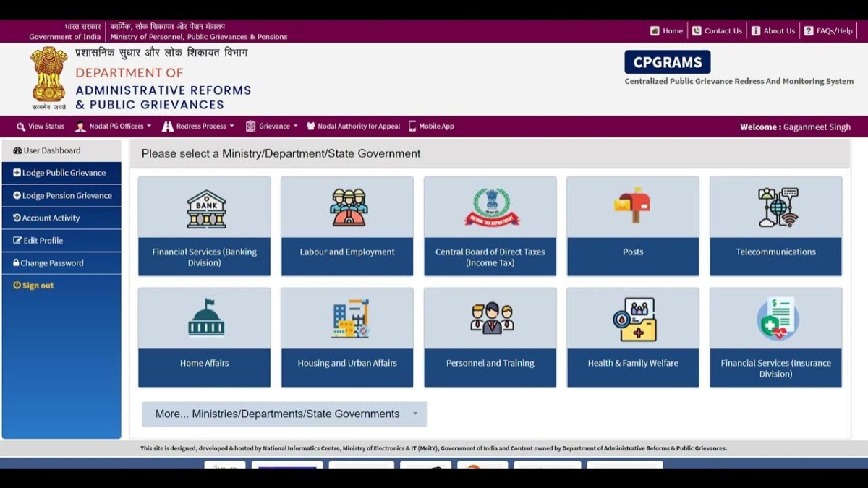Viewport: 868px width, 488px height.
Task: Select the Personnel and Training people icon
Action: coord(491,318)
